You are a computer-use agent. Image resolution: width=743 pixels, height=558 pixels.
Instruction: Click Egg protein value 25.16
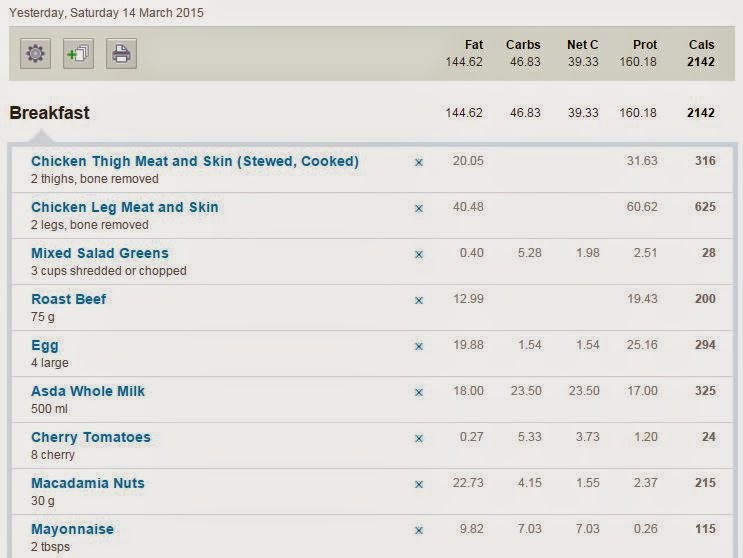coord(642,345)
